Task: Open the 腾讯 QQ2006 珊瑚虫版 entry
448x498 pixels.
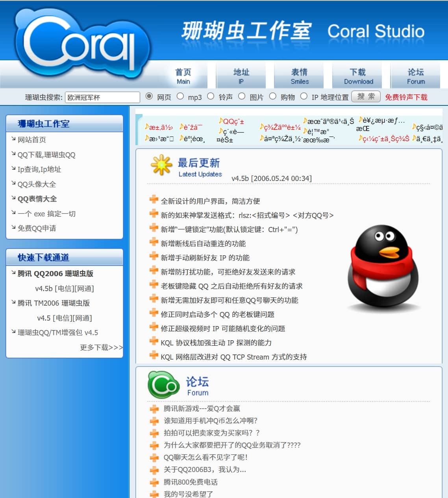Action: tap(56, 273)
